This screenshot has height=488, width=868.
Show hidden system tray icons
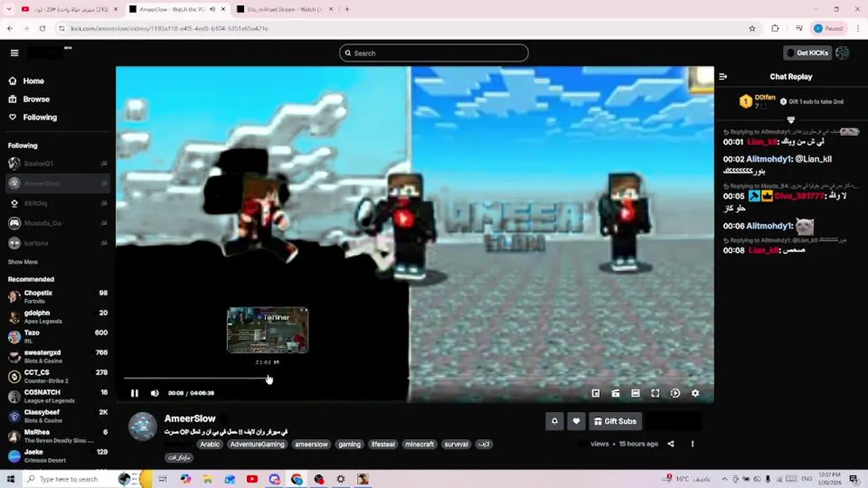(726, 479)
